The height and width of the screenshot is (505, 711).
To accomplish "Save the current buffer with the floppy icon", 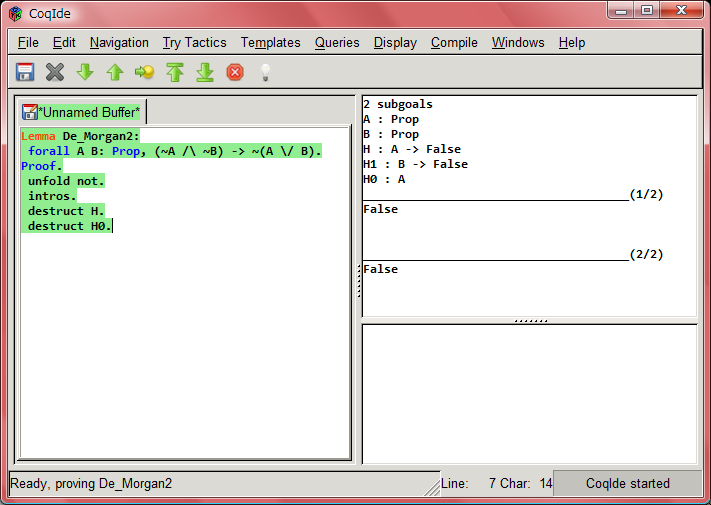I will 25,72.
